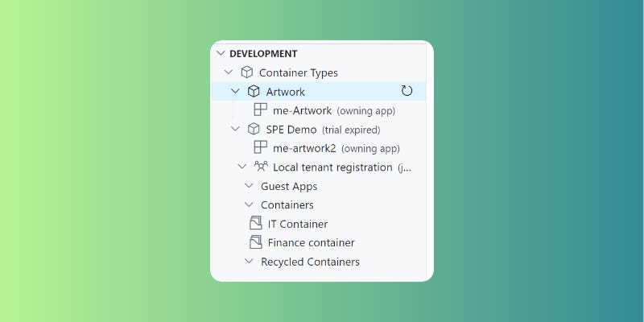This screenshot has width=644, height=322.
Task: Click the SPE Demo cube icon
Action: pos(254,130)
